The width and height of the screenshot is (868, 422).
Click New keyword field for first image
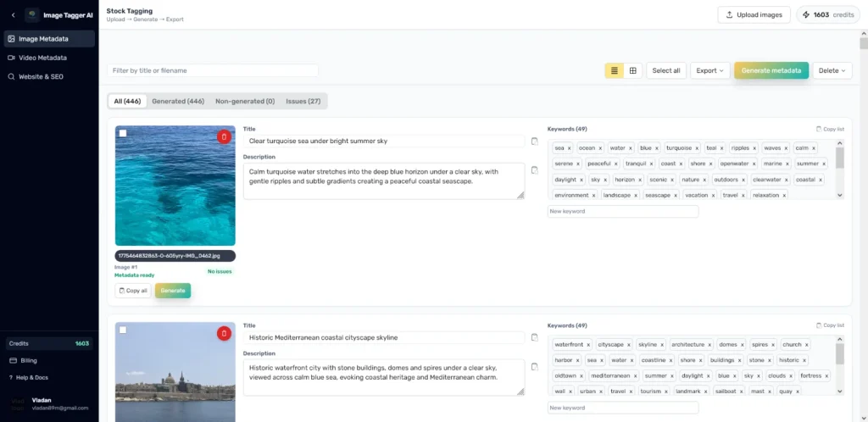click(x=623, y=211)
